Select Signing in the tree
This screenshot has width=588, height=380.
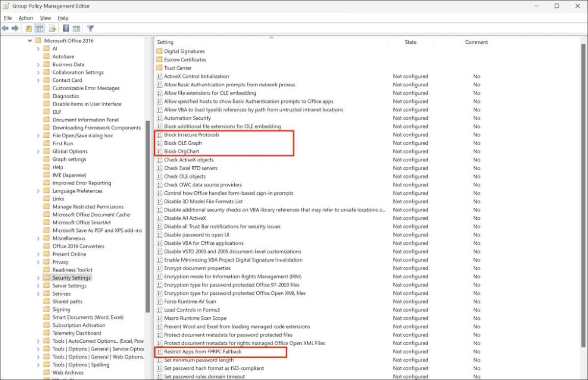[61, 309]
